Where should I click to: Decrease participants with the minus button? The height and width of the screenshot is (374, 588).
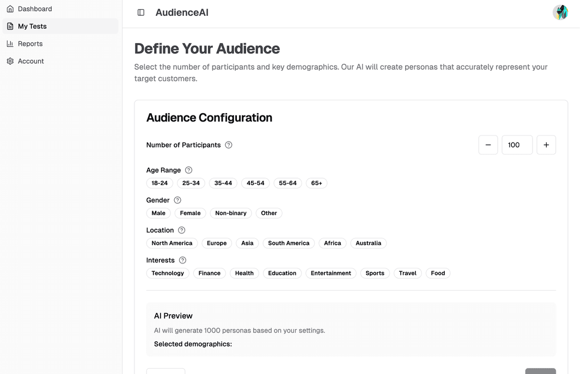pos(488,145)
